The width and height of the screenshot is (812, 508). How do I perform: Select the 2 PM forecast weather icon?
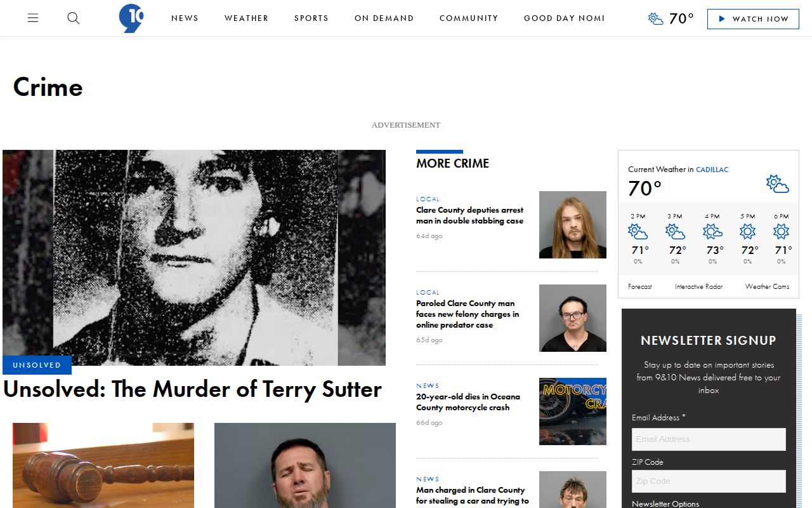pos(638,232)
